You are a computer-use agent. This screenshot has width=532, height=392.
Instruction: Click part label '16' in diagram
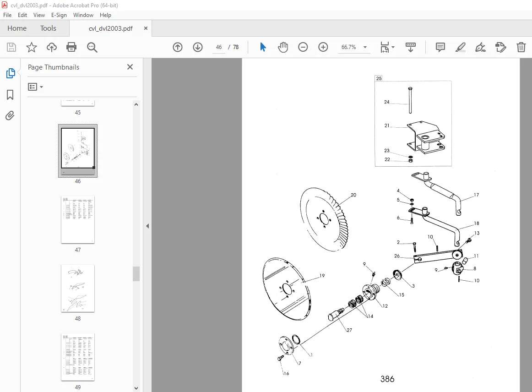point(286,373)
